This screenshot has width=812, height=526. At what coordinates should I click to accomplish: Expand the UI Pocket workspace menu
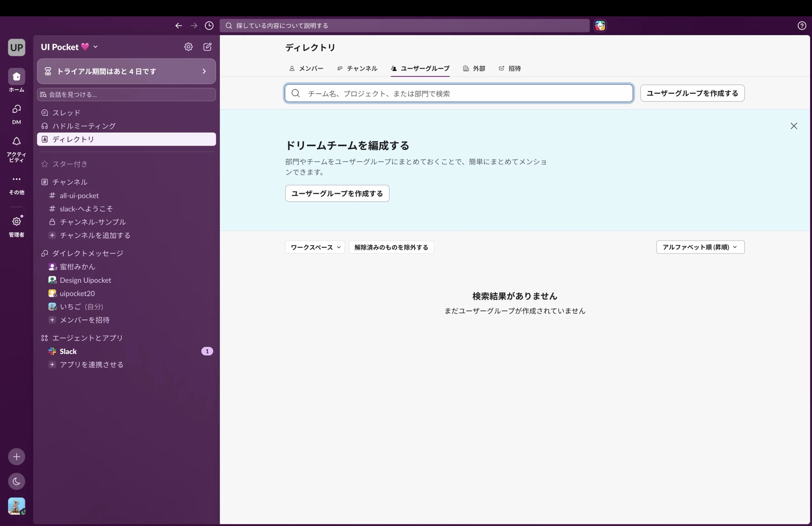(69, 47)
